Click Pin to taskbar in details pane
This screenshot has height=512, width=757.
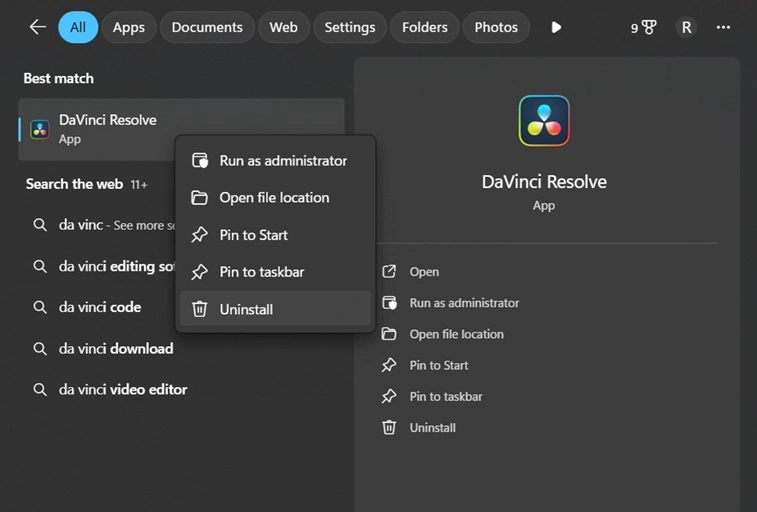(x=446, y=396)
